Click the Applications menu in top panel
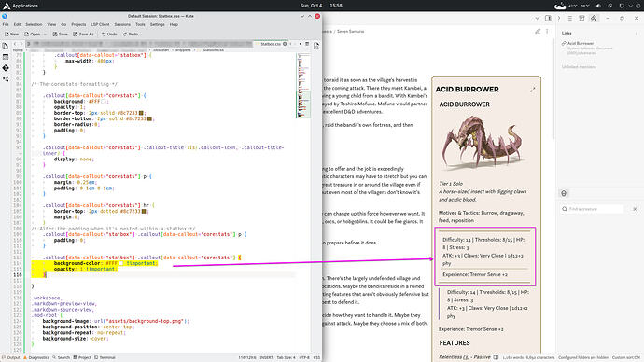 21,6
